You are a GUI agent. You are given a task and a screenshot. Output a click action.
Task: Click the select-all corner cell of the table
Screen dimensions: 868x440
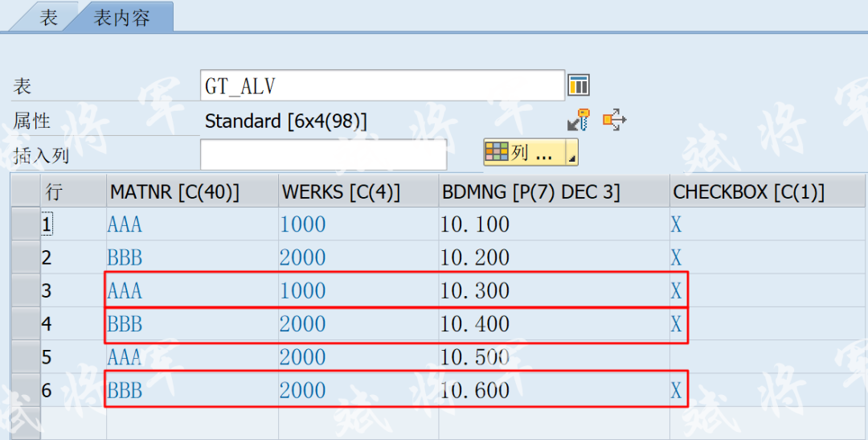(26, 191)
